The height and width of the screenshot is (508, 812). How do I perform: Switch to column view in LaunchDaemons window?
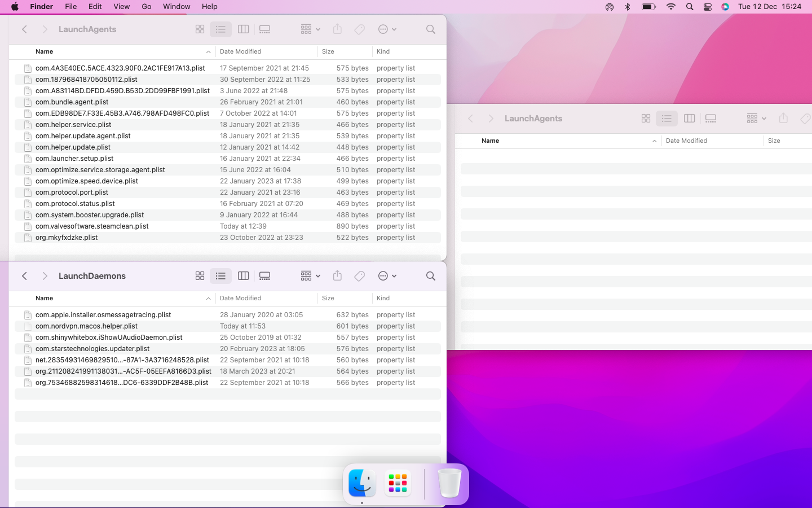click(x=243, y=276)
